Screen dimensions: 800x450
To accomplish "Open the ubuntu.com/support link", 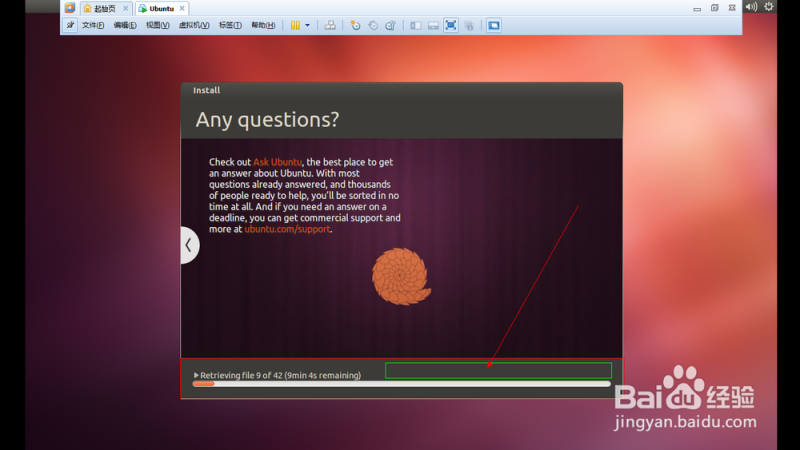I will [x=287, y=229].
